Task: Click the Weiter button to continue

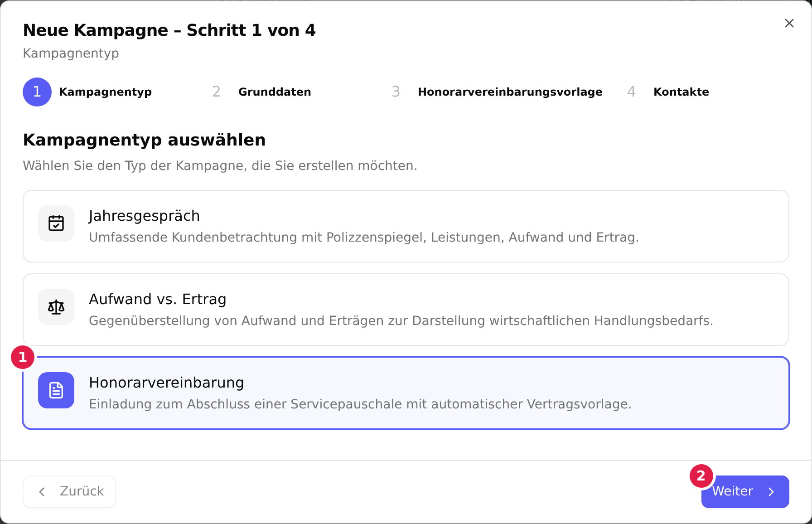Action: [x=745, y=492]
